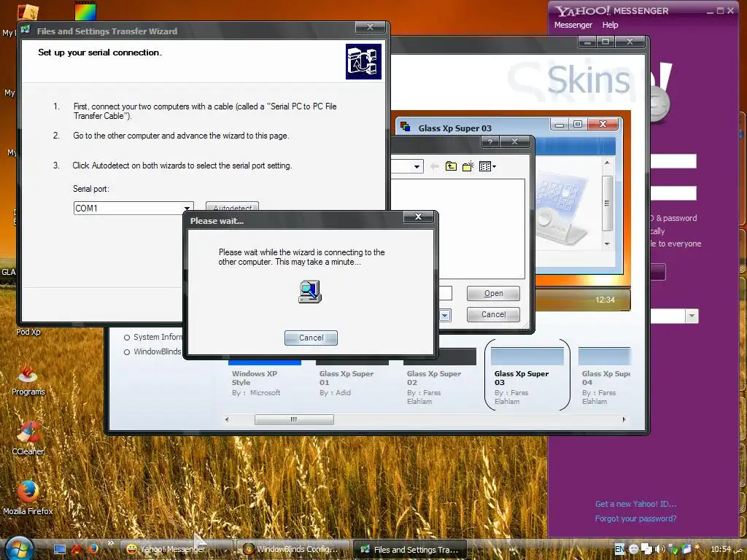
Task: Cancel the Please wait connection dialog
Action: tap(311, 338)
